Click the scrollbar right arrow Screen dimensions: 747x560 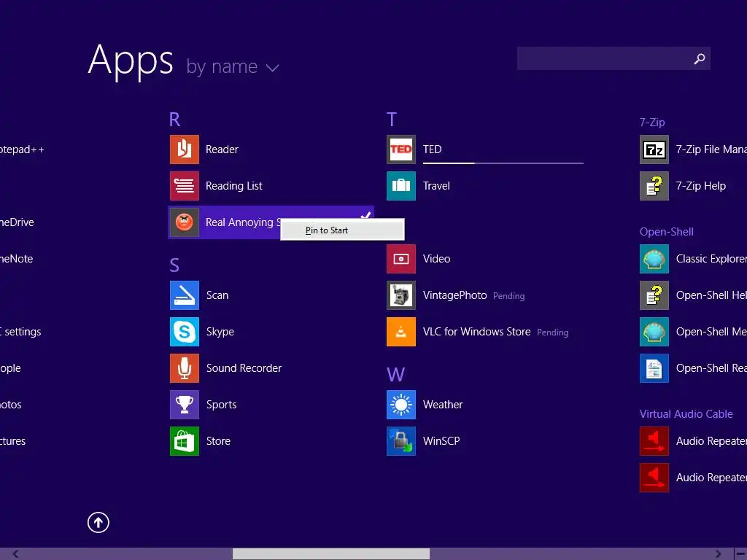pos(718,554)
